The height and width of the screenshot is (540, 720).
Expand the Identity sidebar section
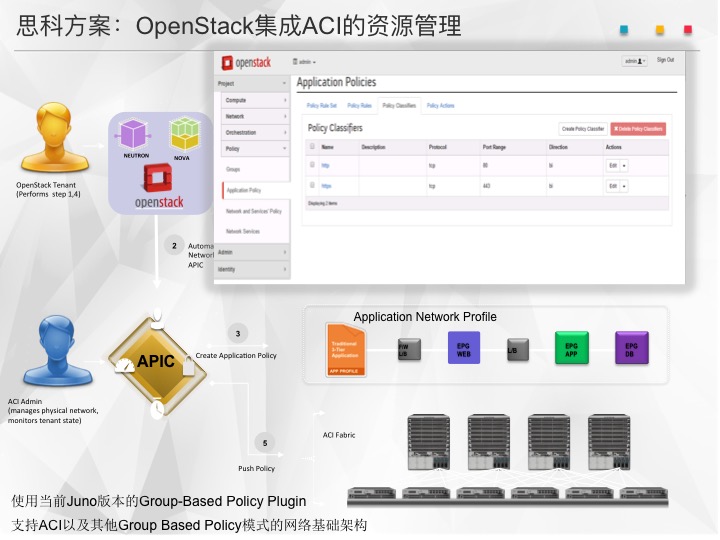coord(252,270)
